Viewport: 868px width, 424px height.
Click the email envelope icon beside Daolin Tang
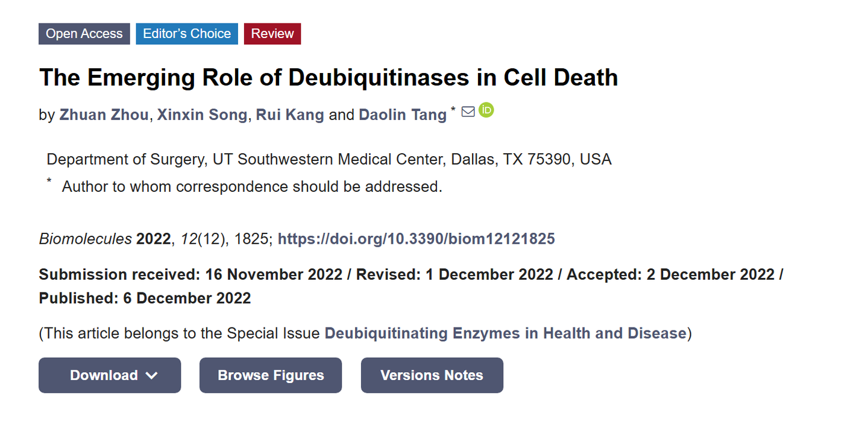468,112
